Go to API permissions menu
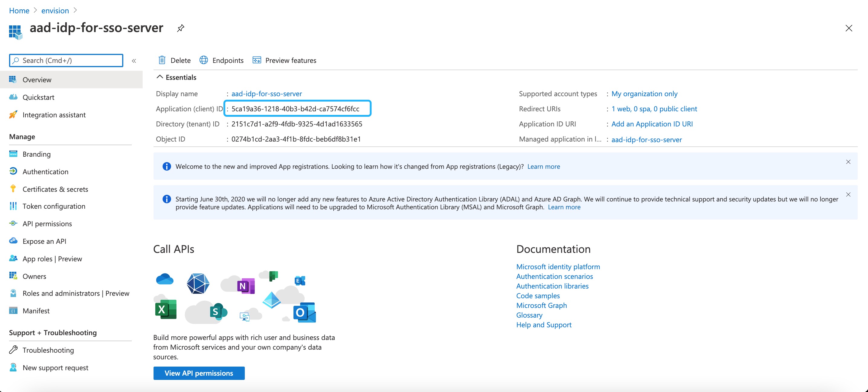868x392 pixels. tap(47, 224)
